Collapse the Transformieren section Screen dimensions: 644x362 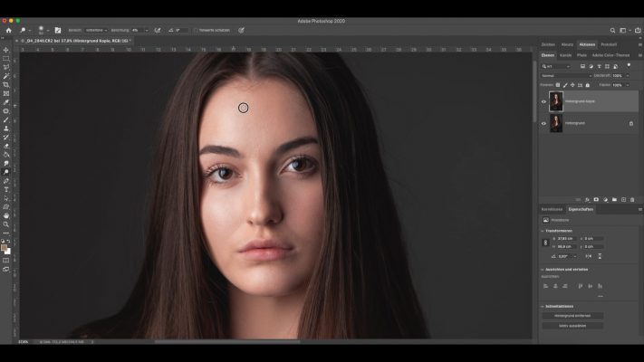543,231
